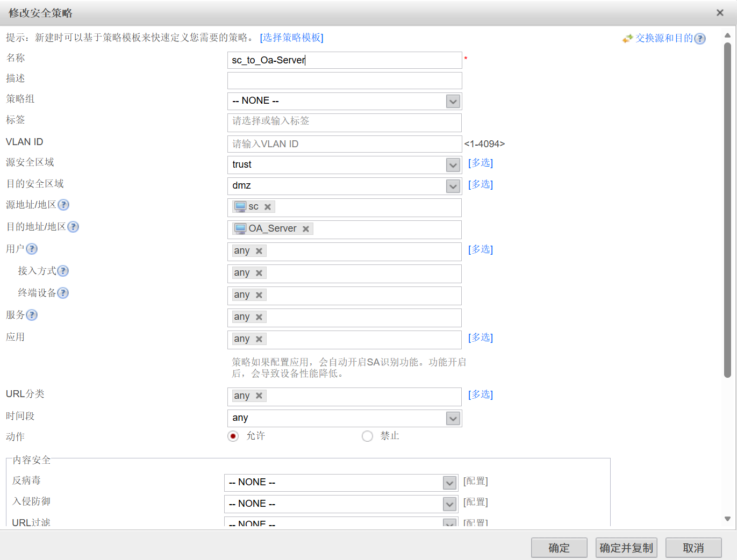The image size is (737, 560).
Task: Click the help icon next to 终端设备
Action: coord(63,293)
